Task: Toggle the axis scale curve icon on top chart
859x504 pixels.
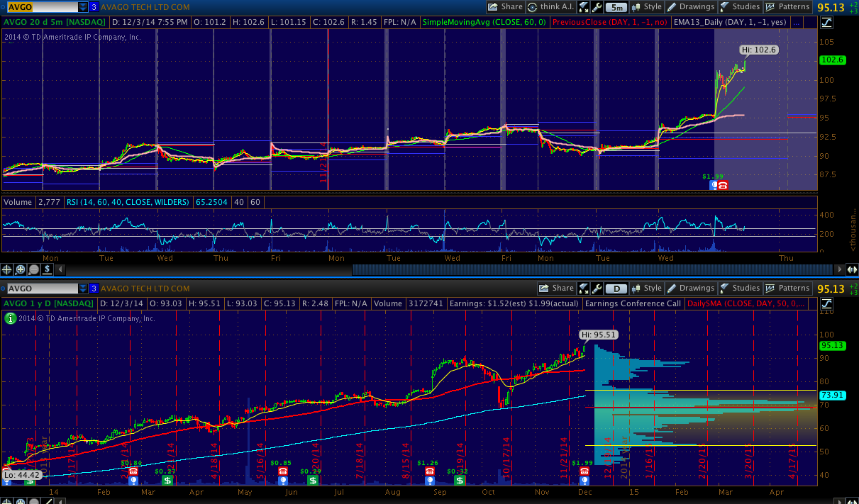Action: 826,22
